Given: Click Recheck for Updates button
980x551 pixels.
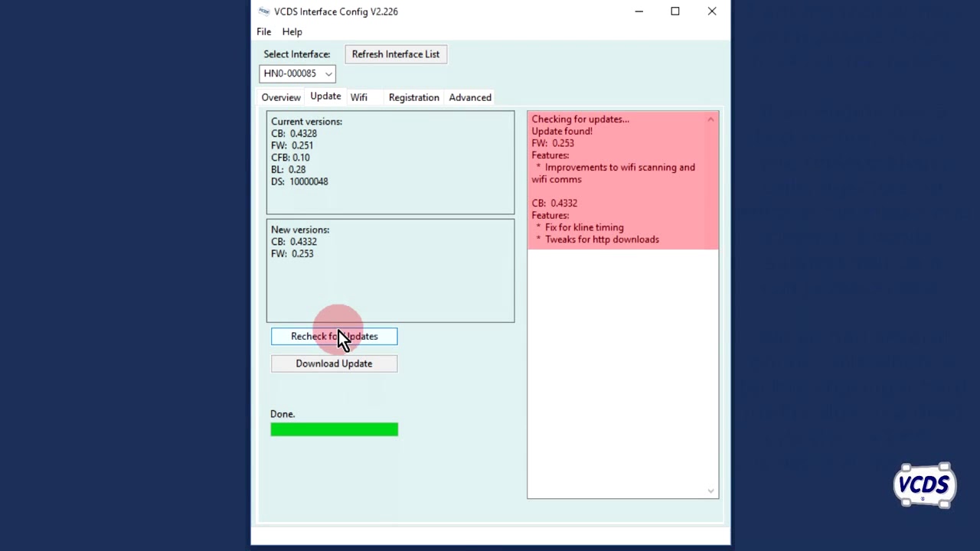Looking at the screenshot, I should tap(334, 336).
